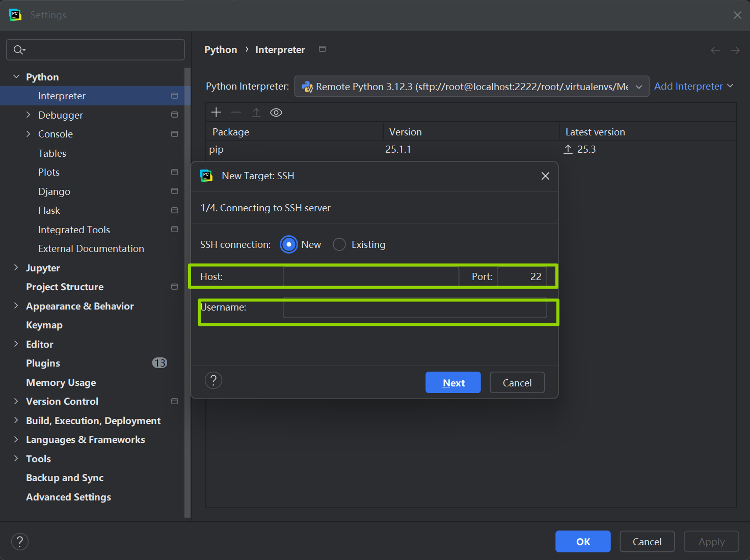
Task: Click the Latest version column header
Action: click(x=648, y=131)
